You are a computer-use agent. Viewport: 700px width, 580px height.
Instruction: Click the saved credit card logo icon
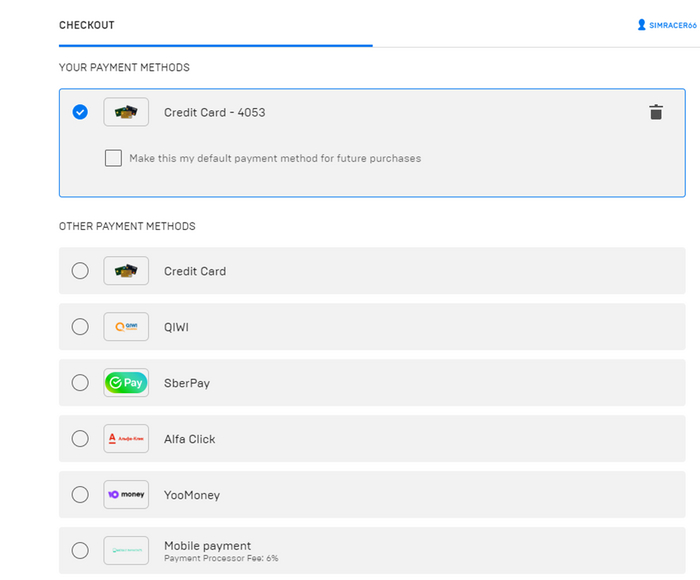(x=126, y=112)
